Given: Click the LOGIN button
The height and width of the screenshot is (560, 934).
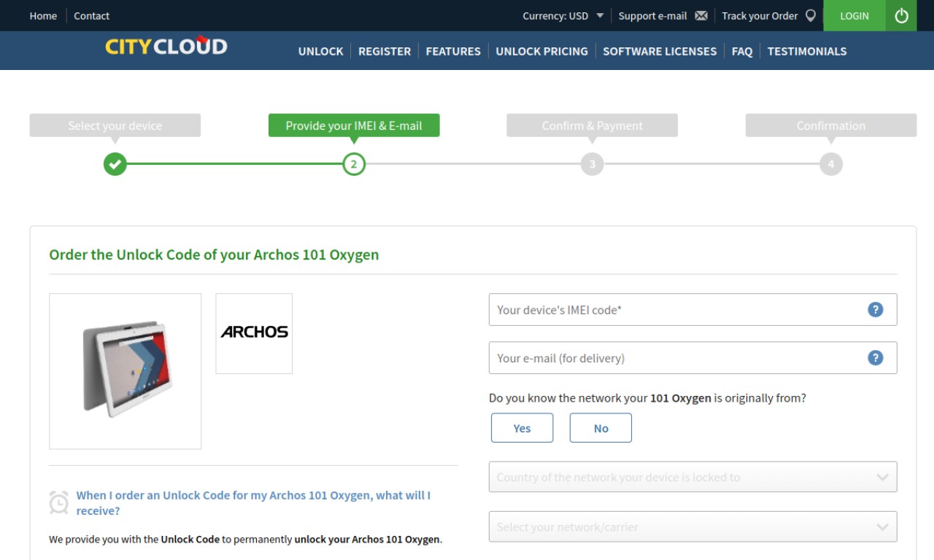Looking at the screenshot, I should [x=854, y=15].
